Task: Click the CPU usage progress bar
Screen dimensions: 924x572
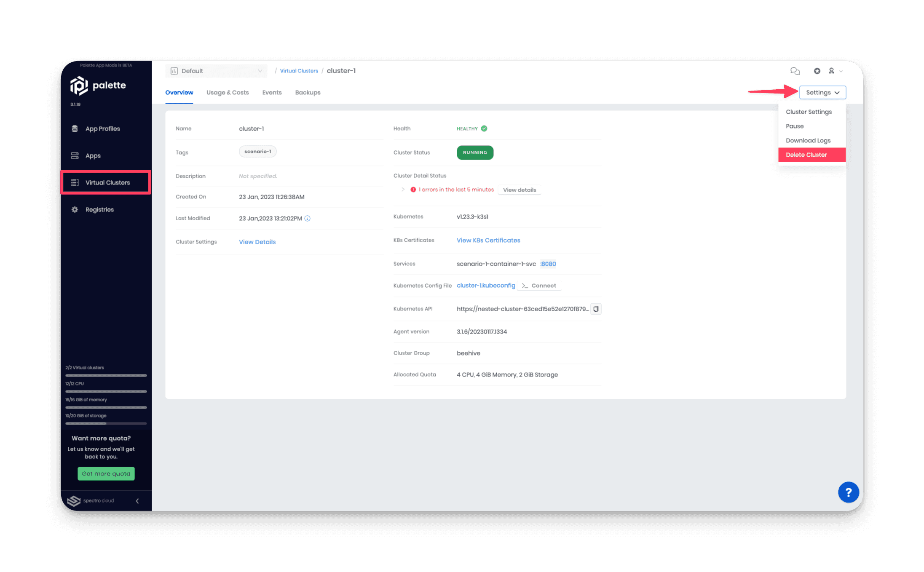Action: coord(103,390)
